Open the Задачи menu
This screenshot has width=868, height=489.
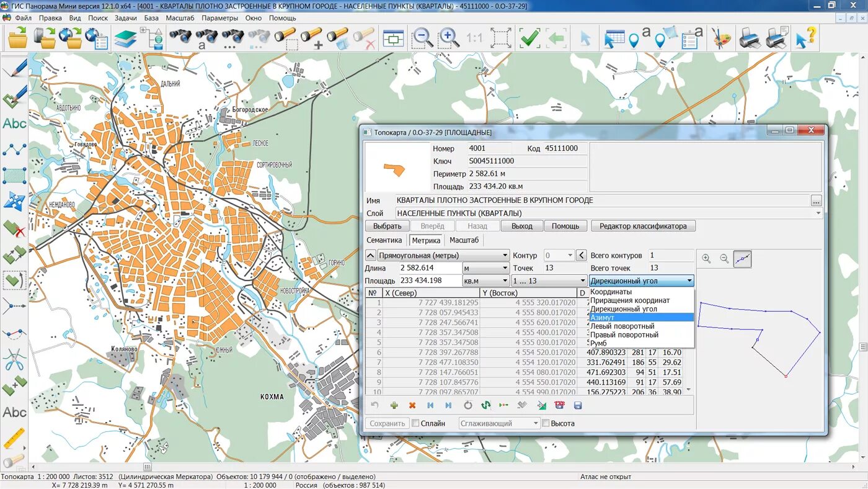pos(126,18)
